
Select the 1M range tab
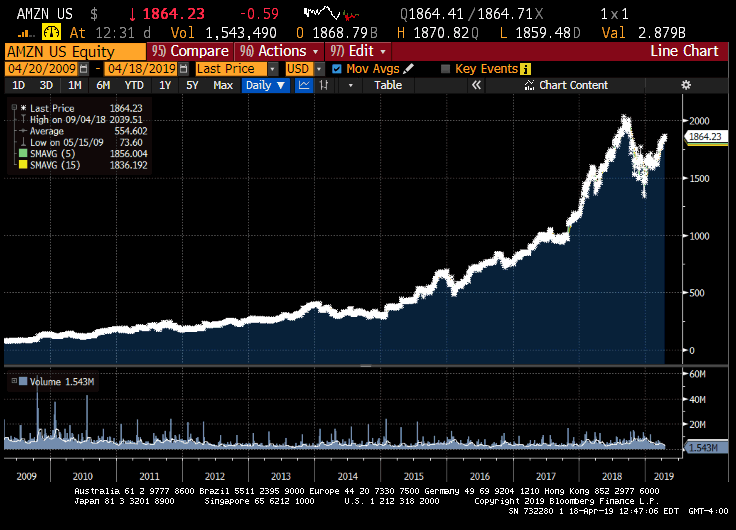75,85
